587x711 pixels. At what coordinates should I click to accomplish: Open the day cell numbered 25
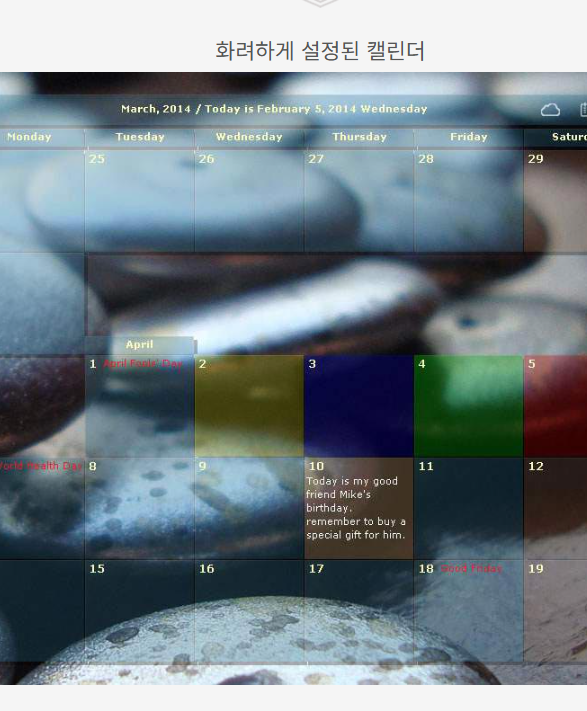coord(140,201)
